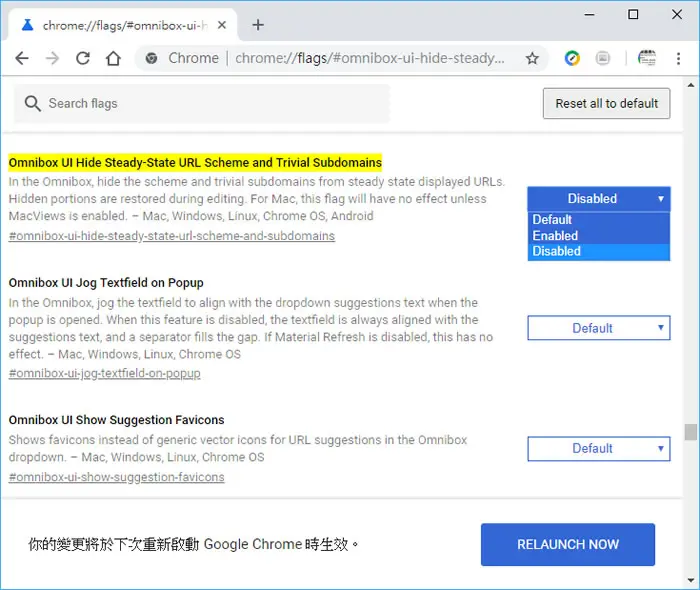Go back using the back arrow
700x590 pixels.
(22, 58)
